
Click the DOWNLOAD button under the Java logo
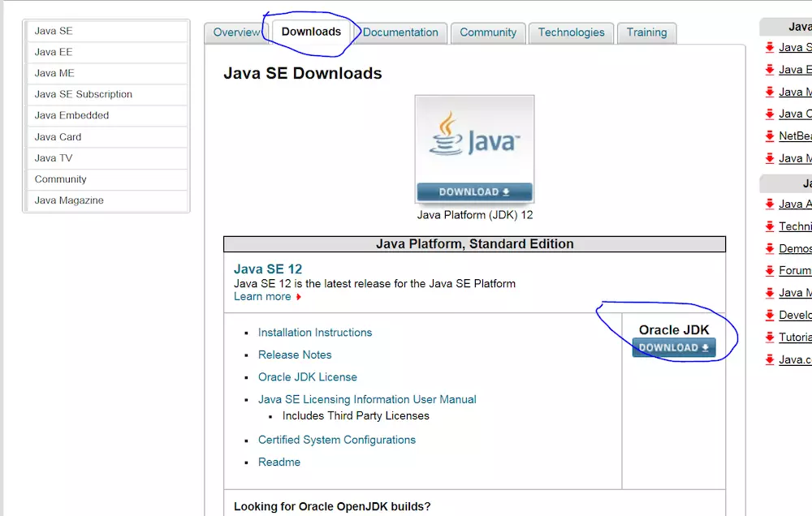pos(474,192)
